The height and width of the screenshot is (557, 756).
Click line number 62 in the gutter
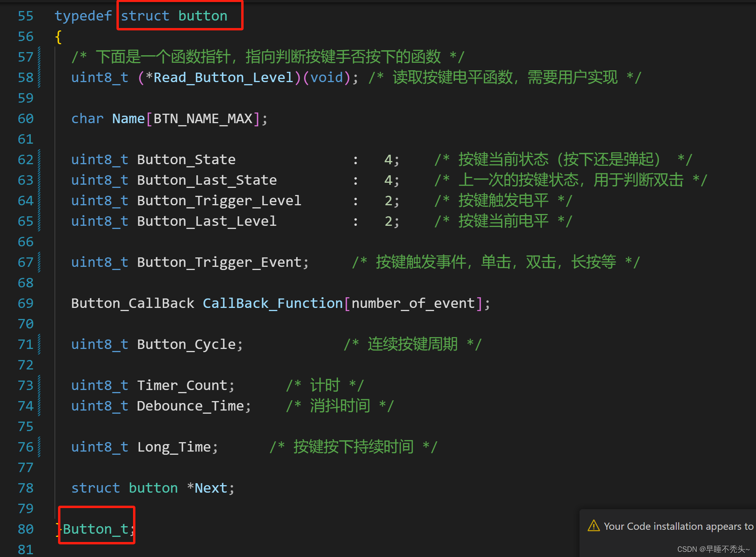[26, 159]
